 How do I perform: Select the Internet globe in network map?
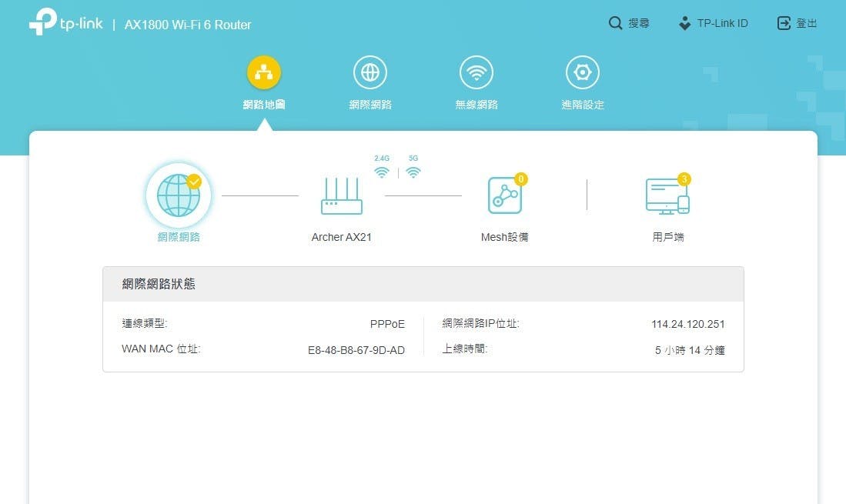[179, 195]
